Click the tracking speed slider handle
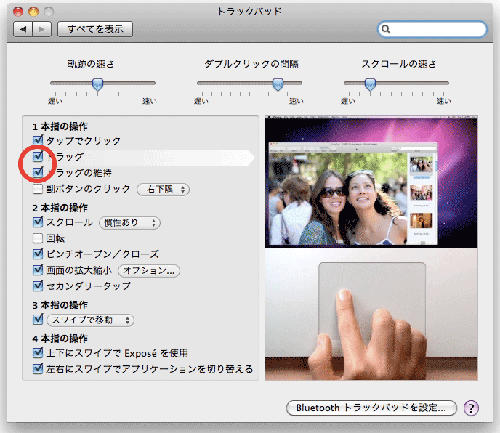The width and height of the screenshot is (500, 433). 97,85
